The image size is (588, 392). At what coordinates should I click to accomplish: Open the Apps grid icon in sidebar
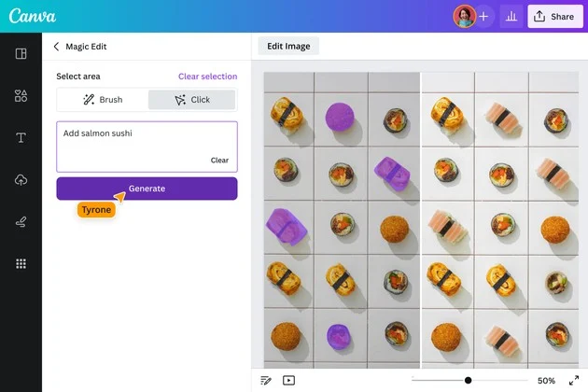tap(21, 264)
